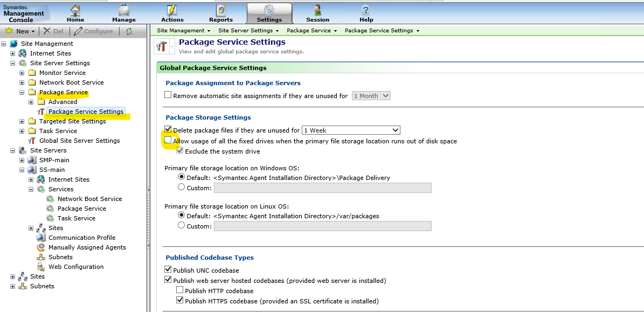Click the Windows OS Custom path field
Image resolution: width=644 pixels, height=312 pixels.
click(322, 188)
